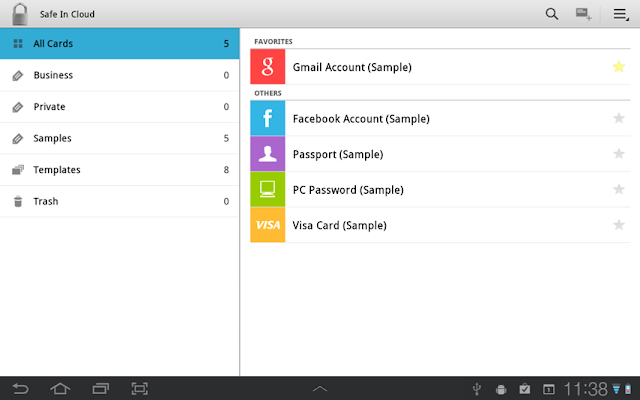Add a new card with plus icon
The height and width of the screenshot is (400, 640).
(x=584, y=14)
